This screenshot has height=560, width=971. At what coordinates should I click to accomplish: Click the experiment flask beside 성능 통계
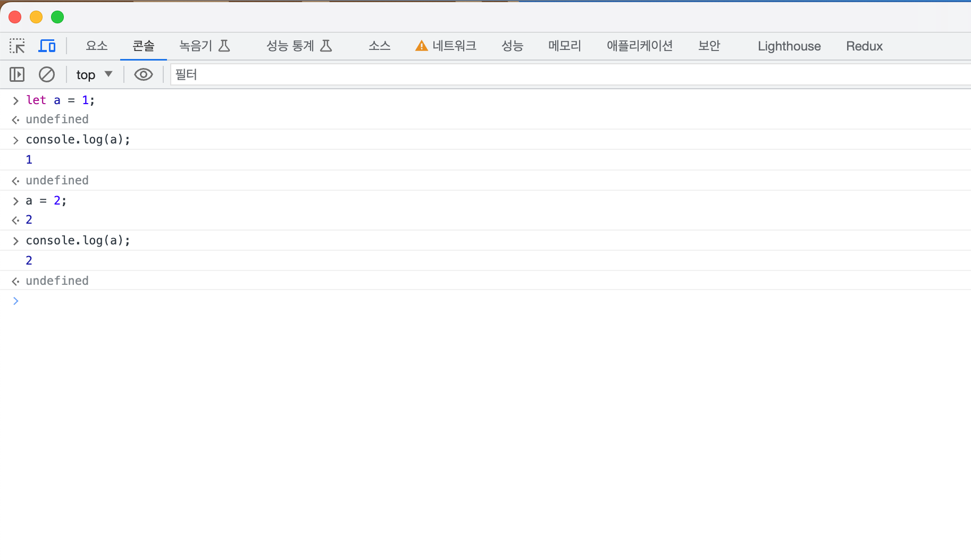click(x=326, y=46)
